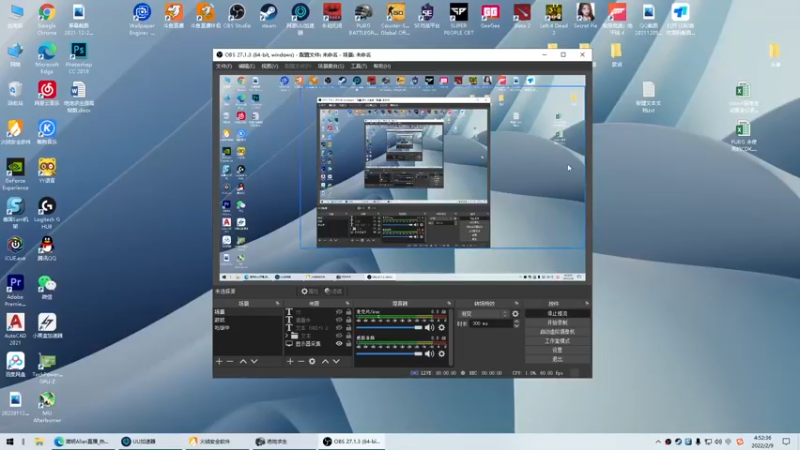Click the 启动虚拟摄像机 virtual camera button
Screen dimensions: 800x450
(557, 332)
